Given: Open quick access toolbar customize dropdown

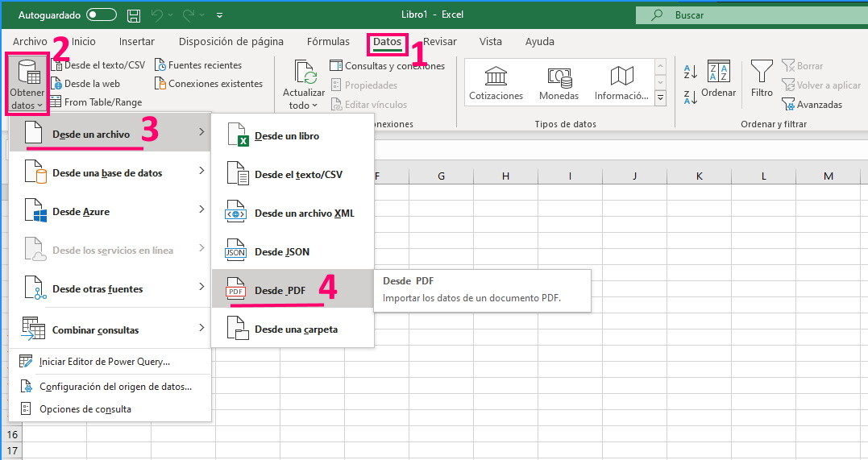Looking at the screenshot, I should pos(220,15).
